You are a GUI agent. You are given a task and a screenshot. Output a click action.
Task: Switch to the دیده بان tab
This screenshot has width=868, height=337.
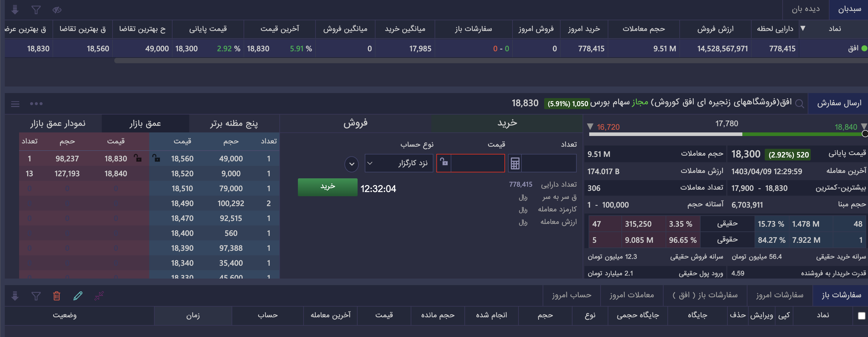(x=806, y=10)
